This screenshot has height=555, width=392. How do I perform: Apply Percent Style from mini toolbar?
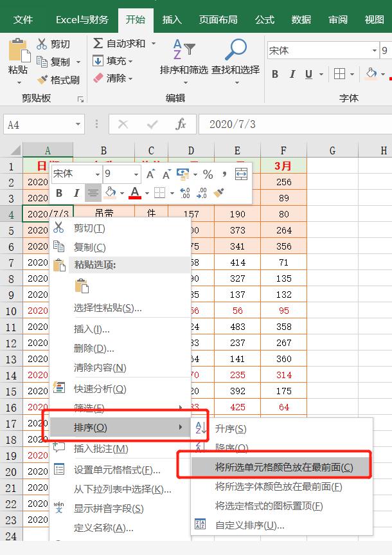[208, 174]
